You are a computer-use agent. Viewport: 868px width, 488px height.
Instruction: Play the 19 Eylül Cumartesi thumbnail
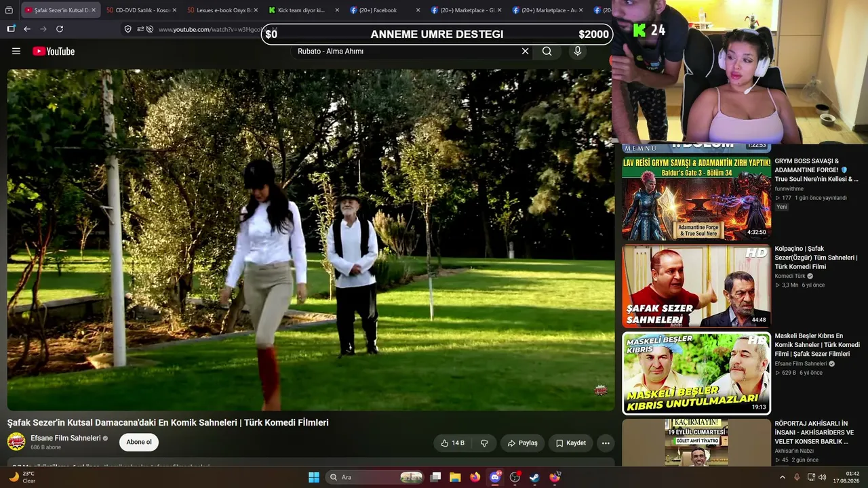pyautogui.click(x=696, y=443)
